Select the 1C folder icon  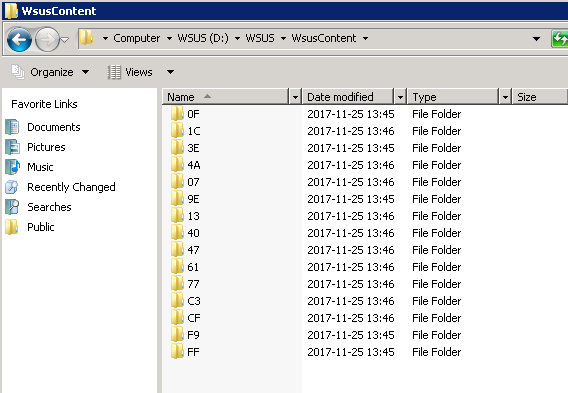pos(177,131)
